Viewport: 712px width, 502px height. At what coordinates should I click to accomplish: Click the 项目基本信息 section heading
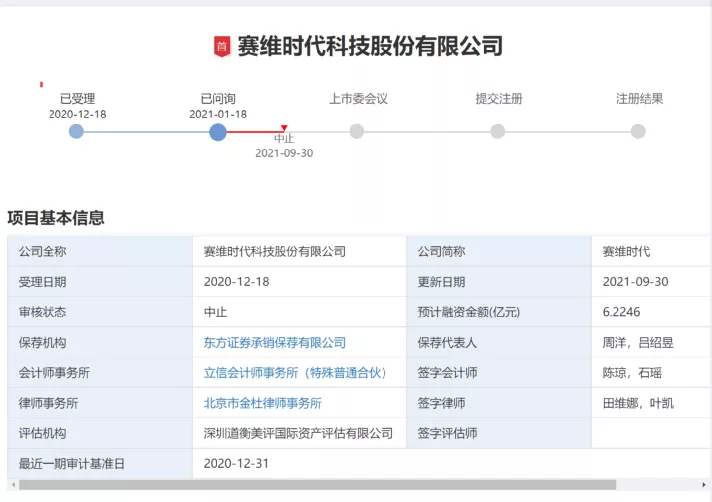pos(56,218)
